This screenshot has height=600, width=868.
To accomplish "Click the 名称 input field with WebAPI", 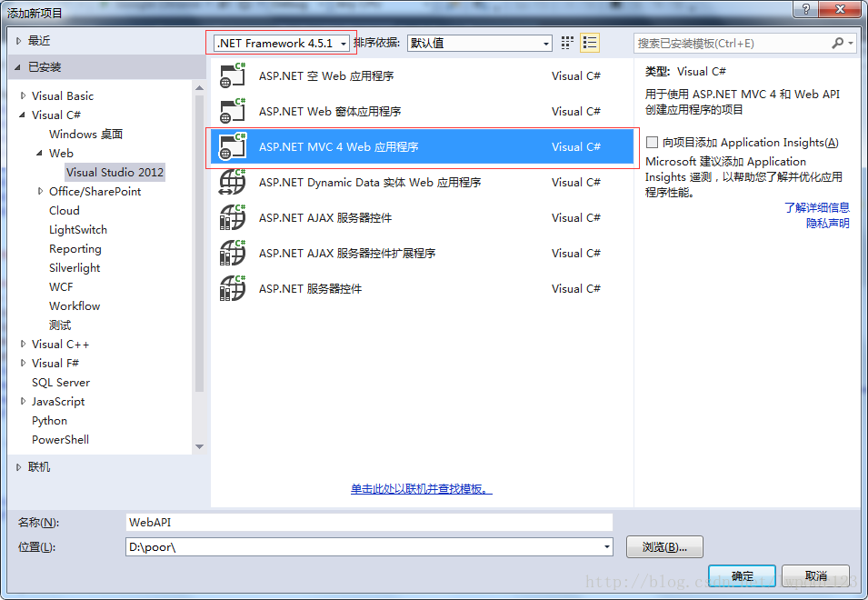I will pyautogui.click(x=369, y=523).
